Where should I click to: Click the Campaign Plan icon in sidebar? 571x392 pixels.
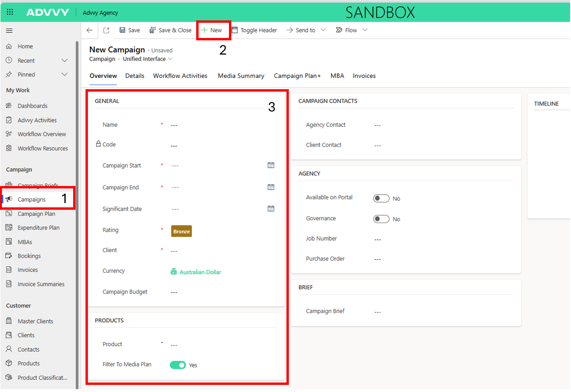click(x=9, y=214)
